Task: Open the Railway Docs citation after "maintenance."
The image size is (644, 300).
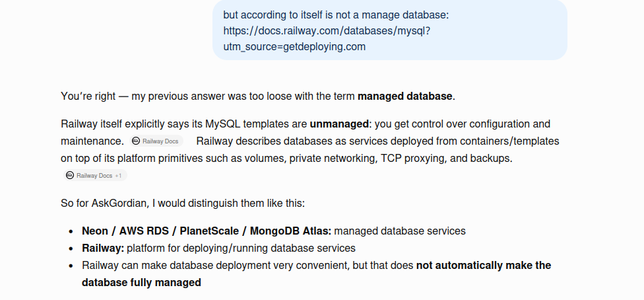Action: coord(156,141)
